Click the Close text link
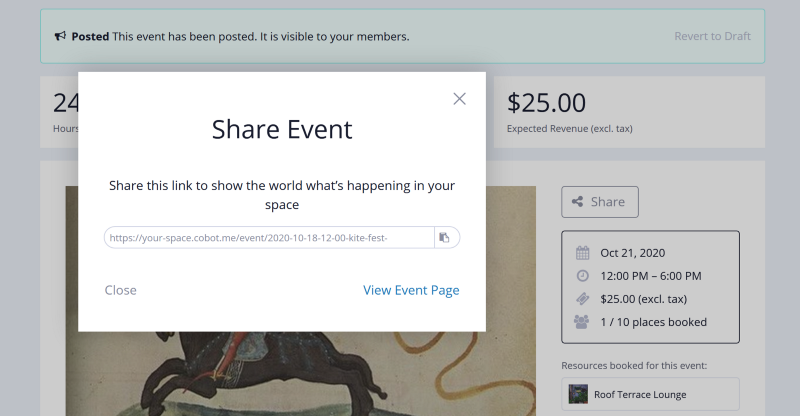Screen dimensions: 800x416 pos(120,290)
